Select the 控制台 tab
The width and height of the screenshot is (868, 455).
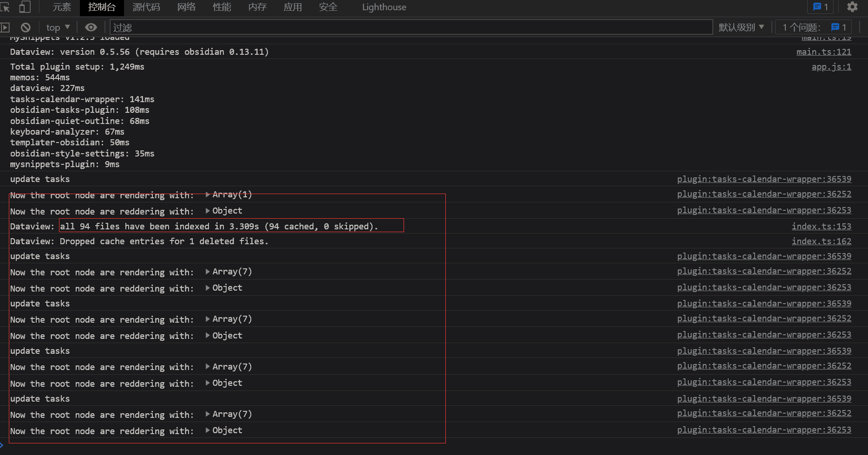tap(102, 7)
